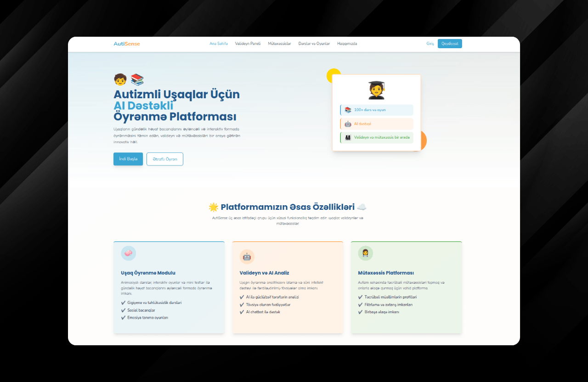The width and height of the screenshot is (588, 382).
Task: Click the Ətraflı Öyrən button
Action: [165, 159]
